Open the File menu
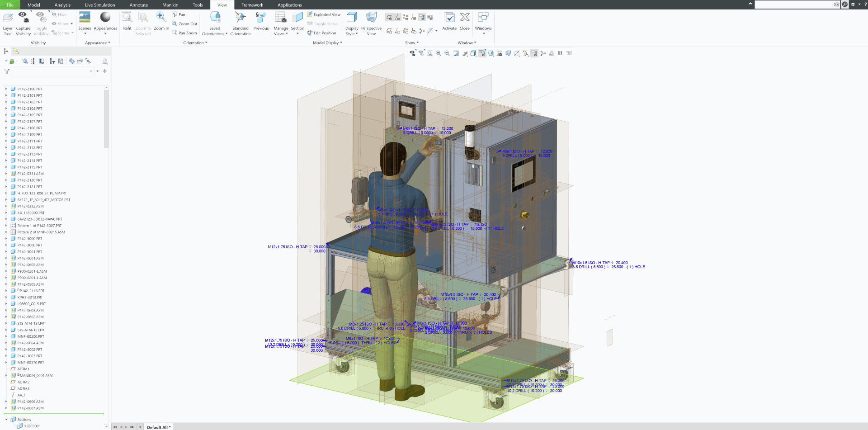The width and height of the screenshot is (868, 430). pos(10,5)
